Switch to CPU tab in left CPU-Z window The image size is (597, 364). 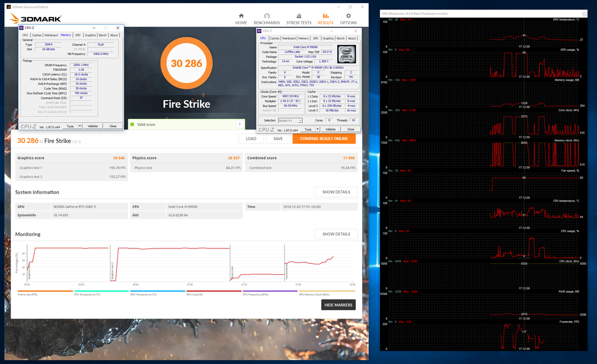(25, 35)
